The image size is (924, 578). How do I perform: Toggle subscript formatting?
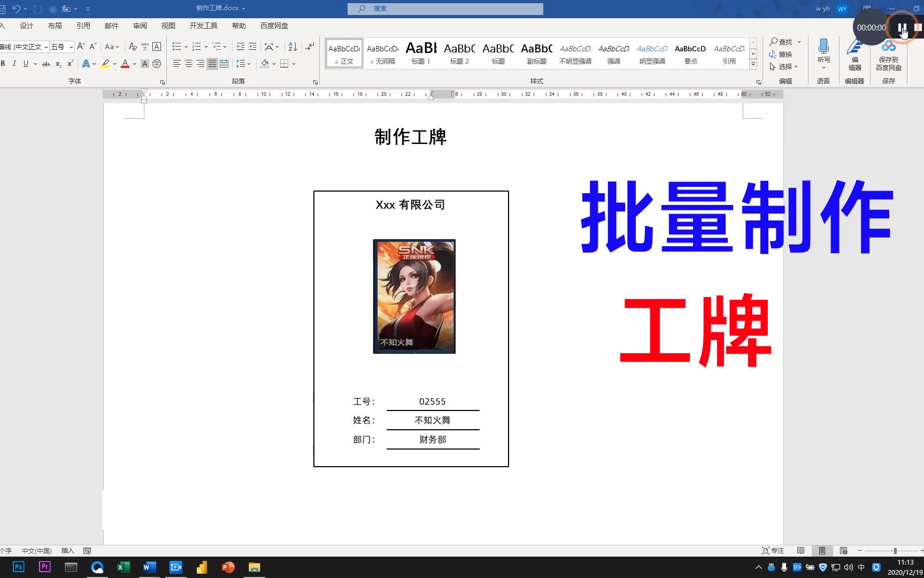pos(59,64)
